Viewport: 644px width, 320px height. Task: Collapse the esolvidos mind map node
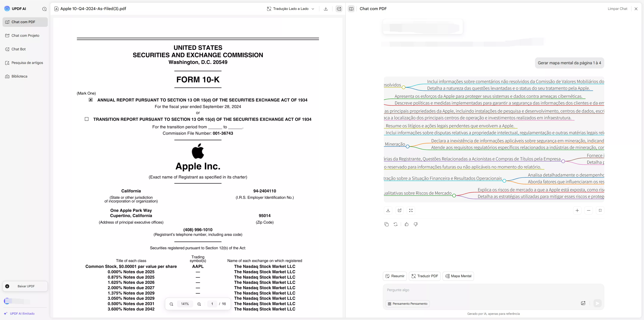404,87
